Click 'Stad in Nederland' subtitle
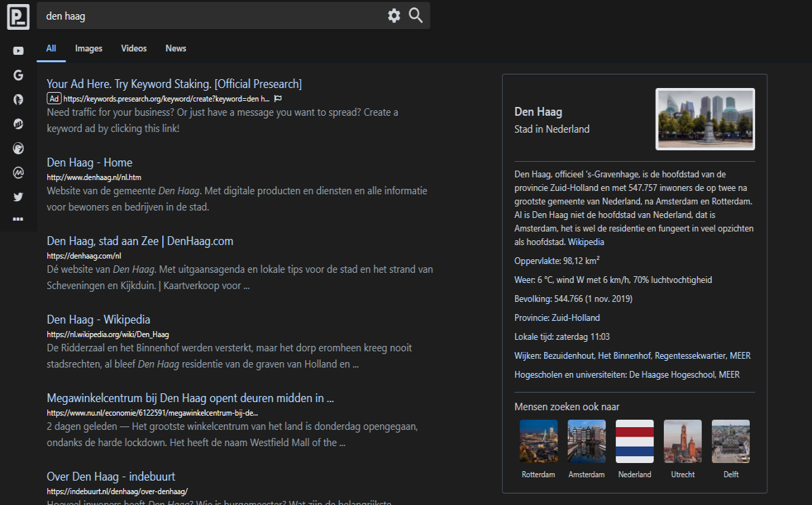Screen dimensions: 812x505 point(552,129)
